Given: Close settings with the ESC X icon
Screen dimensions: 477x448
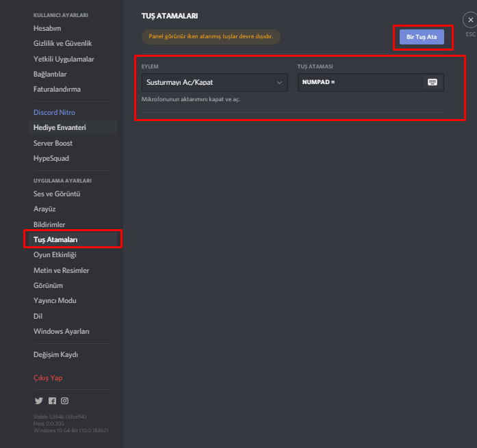Looking at the screenshot, I should [470, 20].
